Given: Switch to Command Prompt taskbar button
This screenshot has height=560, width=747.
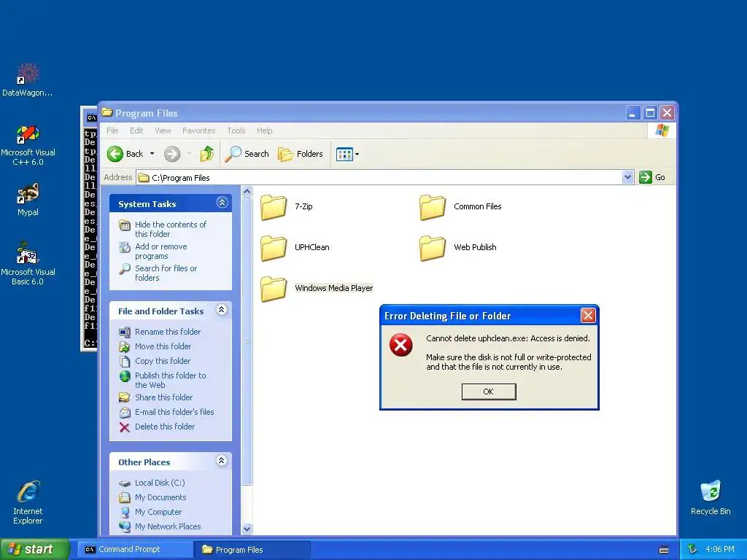Looking at the screenshot, I should point(134,550).
